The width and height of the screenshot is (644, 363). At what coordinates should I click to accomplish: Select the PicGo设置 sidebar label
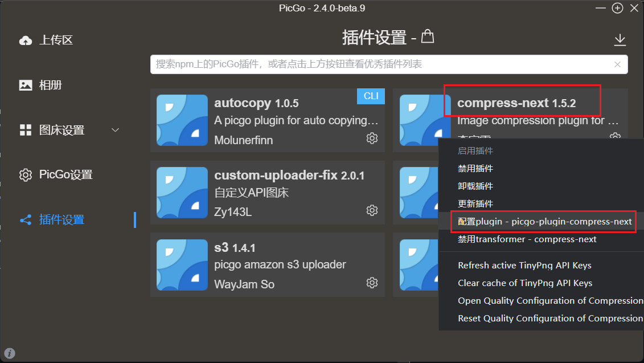(65, 175)
